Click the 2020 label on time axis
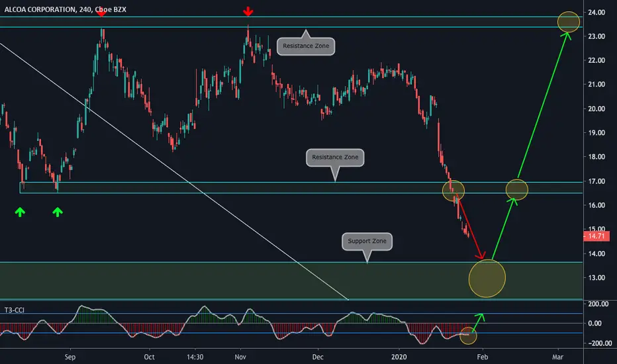The height and width of the screenshot is (364, 617). coord(399,357)
